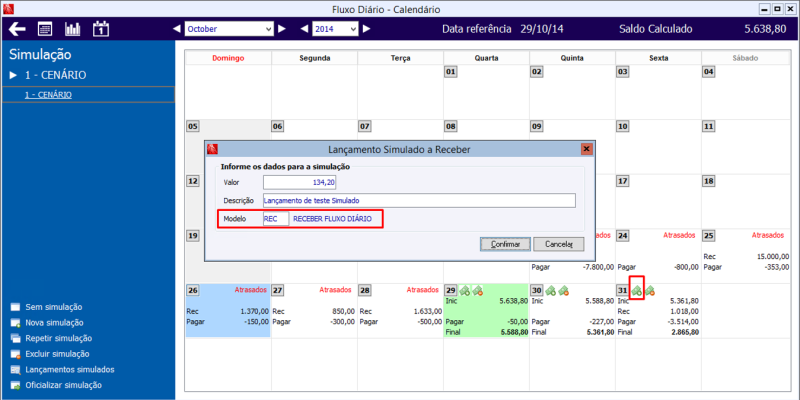
Task: Click Pagar value -227,00 on day 30
Action: (600, 321)
